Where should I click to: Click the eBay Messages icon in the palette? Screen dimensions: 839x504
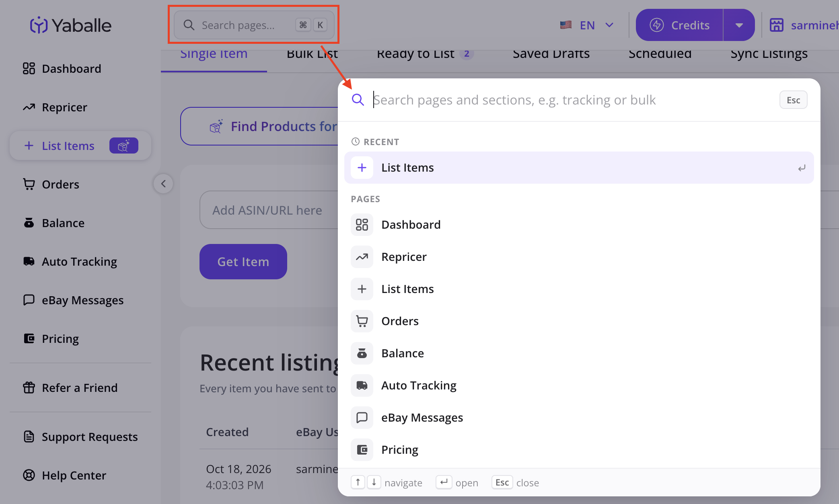point(362,418)
